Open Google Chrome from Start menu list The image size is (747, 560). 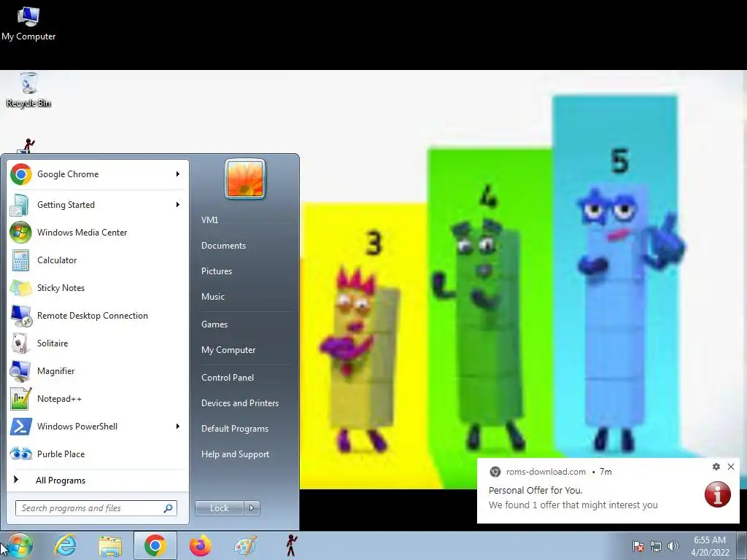click(98, 174)
